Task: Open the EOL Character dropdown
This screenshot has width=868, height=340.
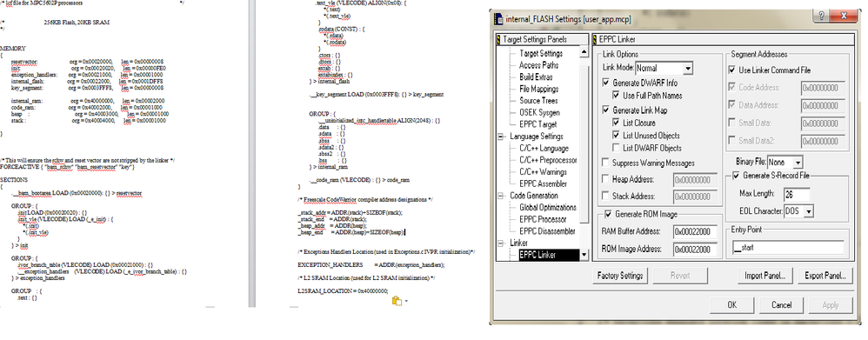Action: [809, 211]
